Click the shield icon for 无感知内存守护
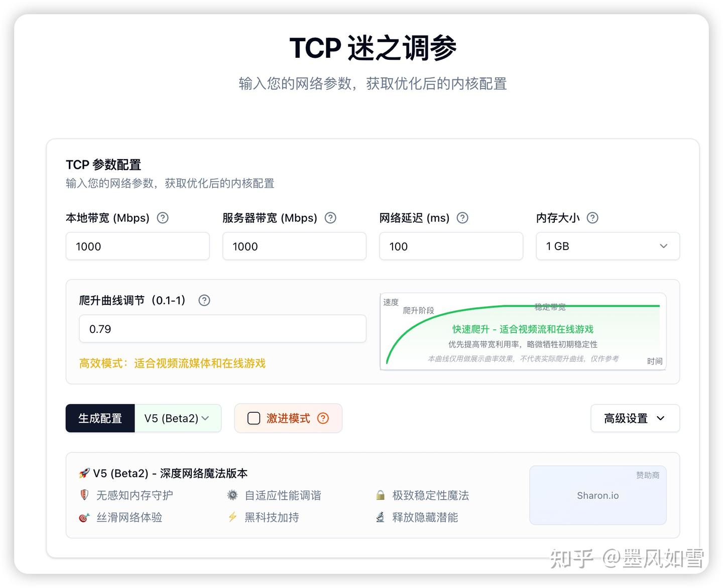 (x=83, y=495)
